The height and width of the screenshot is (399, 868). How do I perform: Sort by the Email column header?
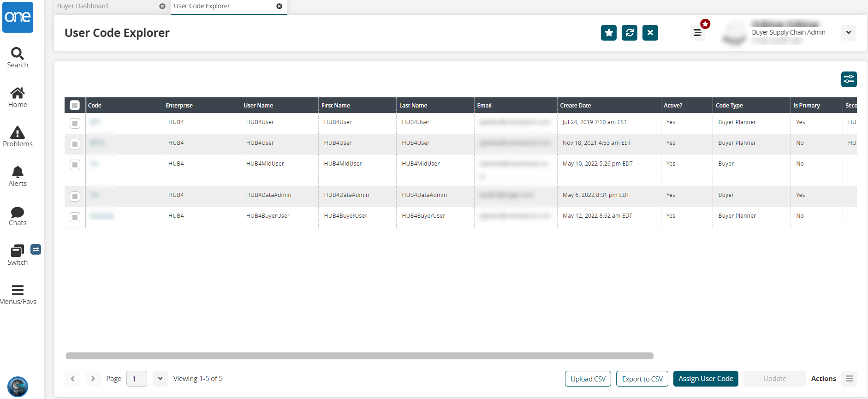tap(516, 105)
